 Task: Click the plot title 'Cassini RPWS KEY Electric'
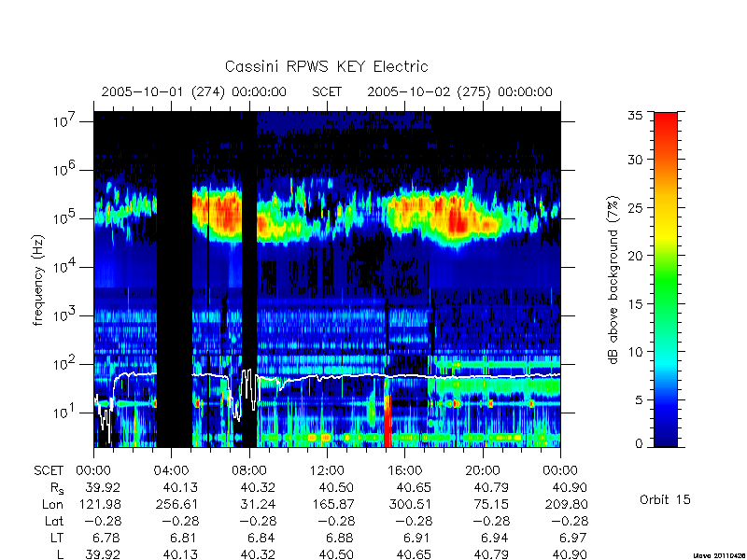coord(326,66)
